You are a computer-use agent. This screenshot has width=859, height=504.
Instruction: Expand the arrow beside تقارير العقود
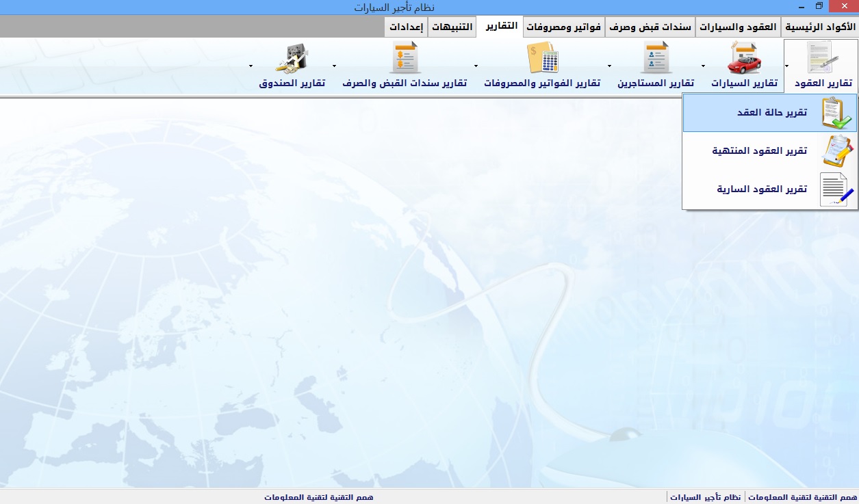click(x=786, y=66)
